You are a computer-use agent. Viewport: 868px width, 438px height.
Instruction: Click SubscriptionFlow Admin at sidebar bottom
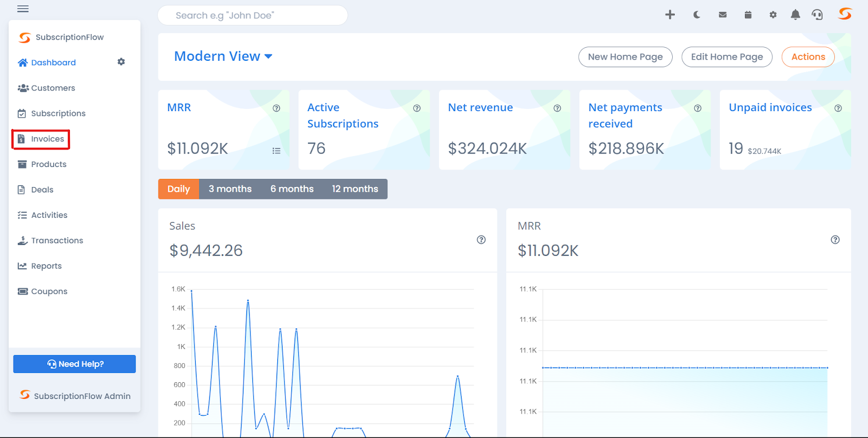[75, 396]
